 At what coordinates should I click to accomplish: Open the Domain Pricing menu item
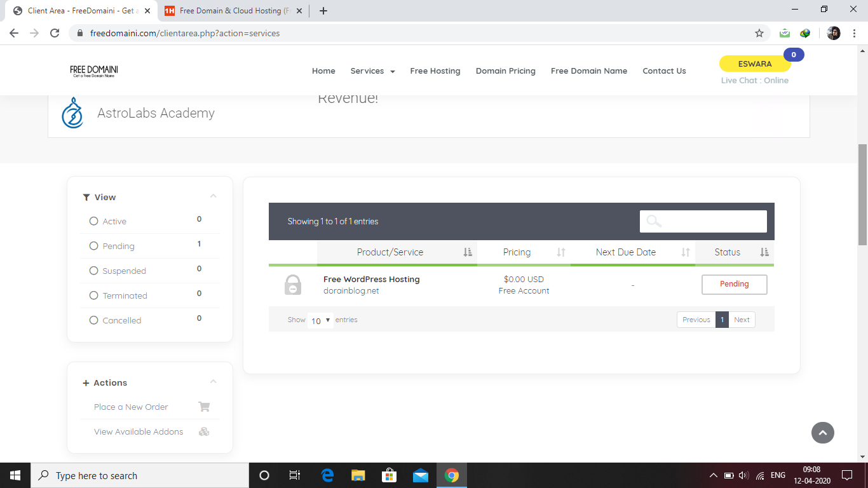[505, 71]
